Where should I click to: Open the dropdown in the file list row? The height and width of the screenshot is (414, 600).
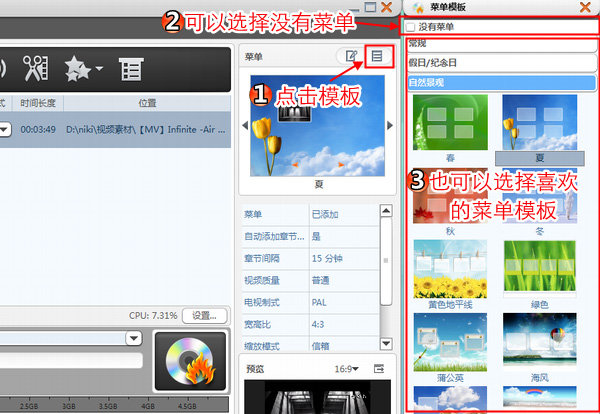4,128
